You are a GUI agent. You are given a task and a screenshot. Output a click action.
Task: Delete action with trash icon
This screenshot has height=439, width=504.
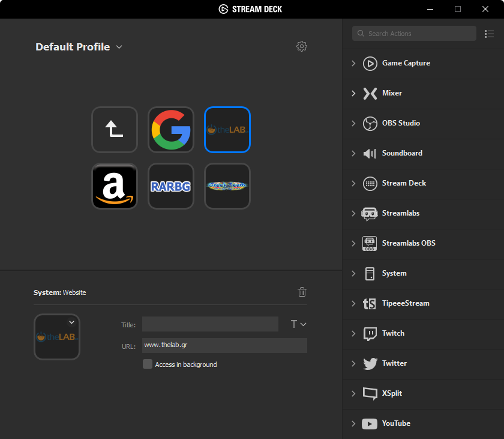point(302,292)
